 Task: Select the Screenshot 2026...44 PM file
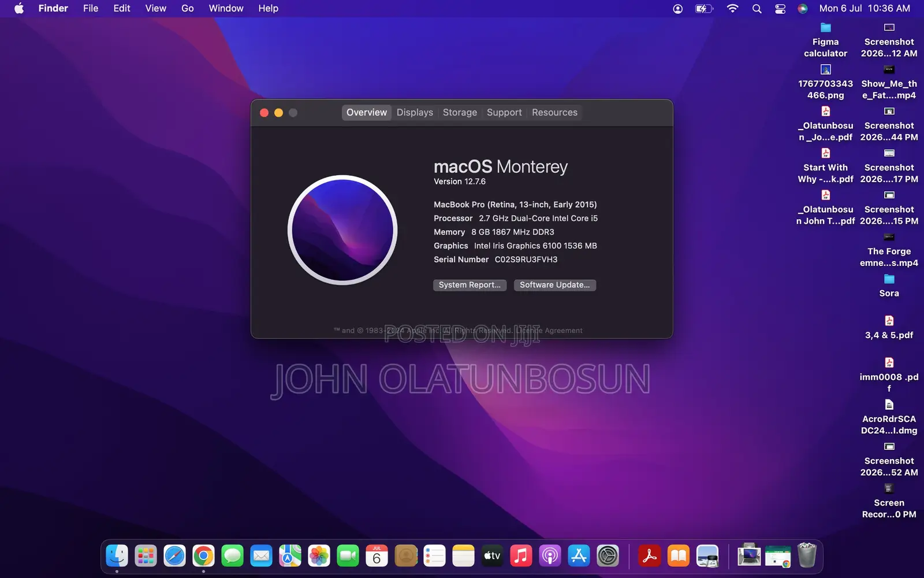[x=889, y=124]
